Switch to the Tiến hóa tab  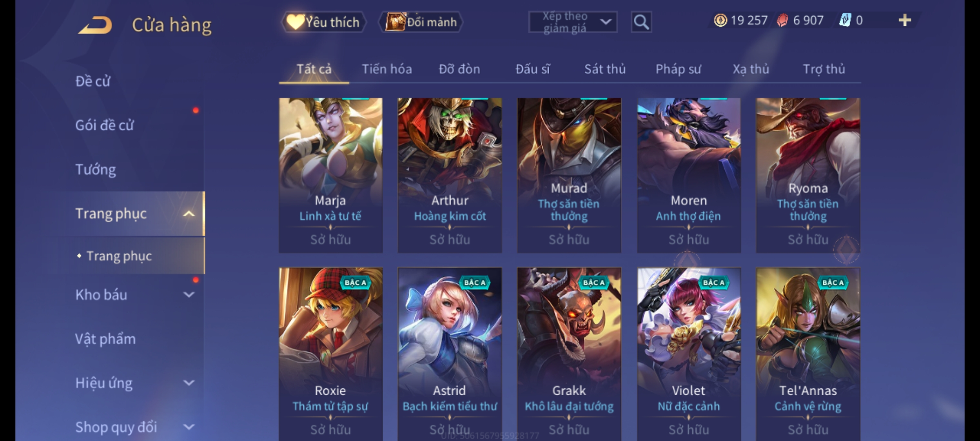pos(387,69)
